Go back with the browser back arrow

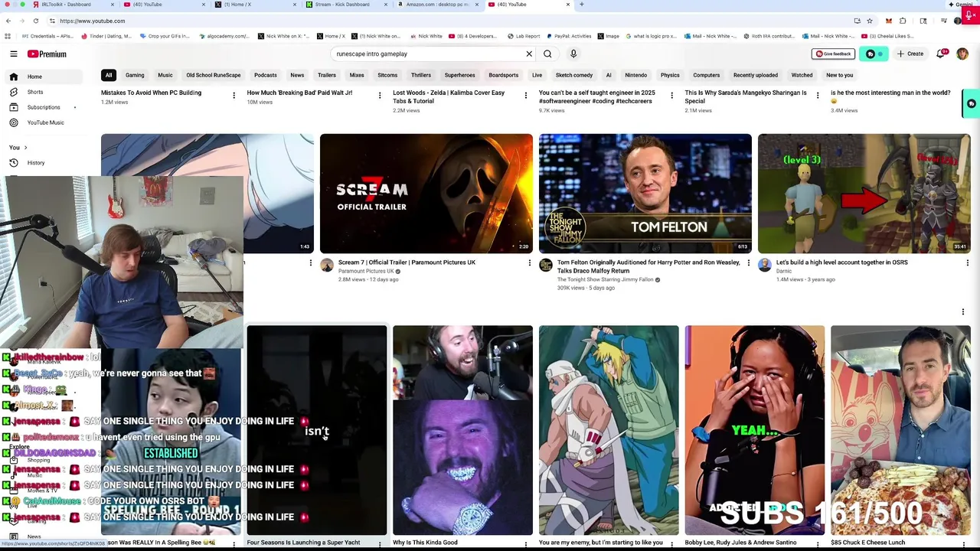(x=8, y=21)
